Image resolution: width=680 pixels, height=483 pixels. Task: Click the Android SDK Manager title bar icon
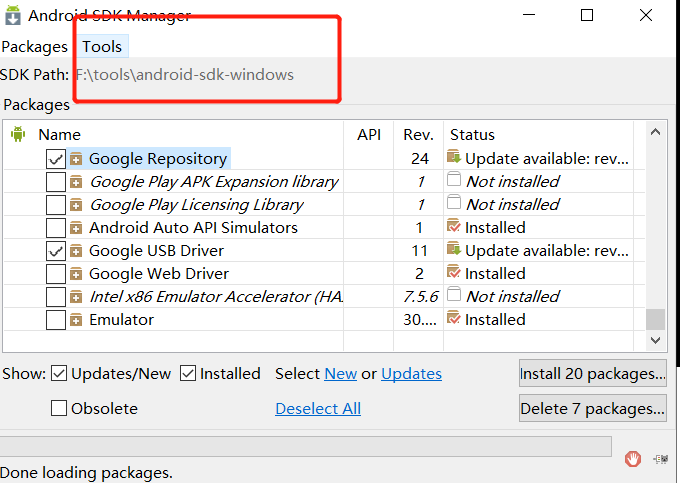tap(13, 15)
